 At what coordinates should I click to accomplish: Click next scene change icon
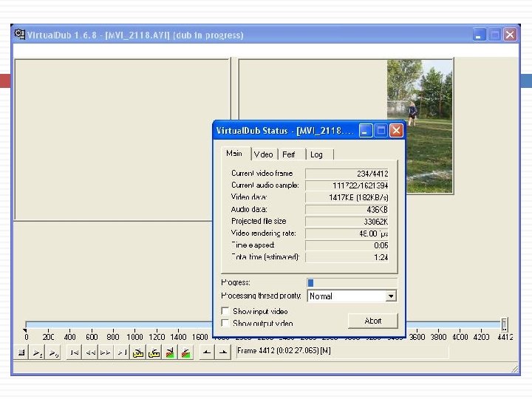tap(185, 353)
